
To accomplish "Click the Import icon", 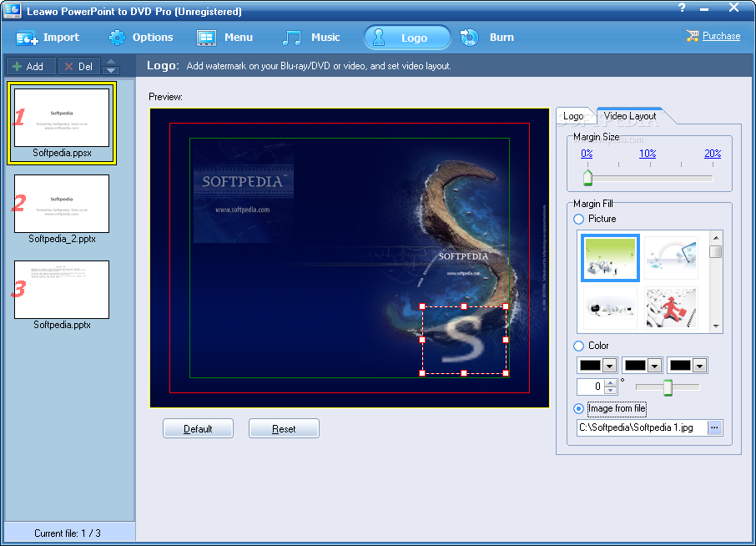I will (27, 38).
